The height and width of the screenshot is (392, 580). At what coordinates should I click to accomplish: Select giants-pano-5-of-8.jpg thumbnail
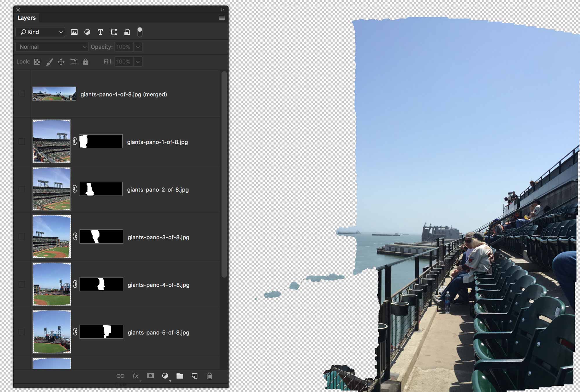[51, 332]
